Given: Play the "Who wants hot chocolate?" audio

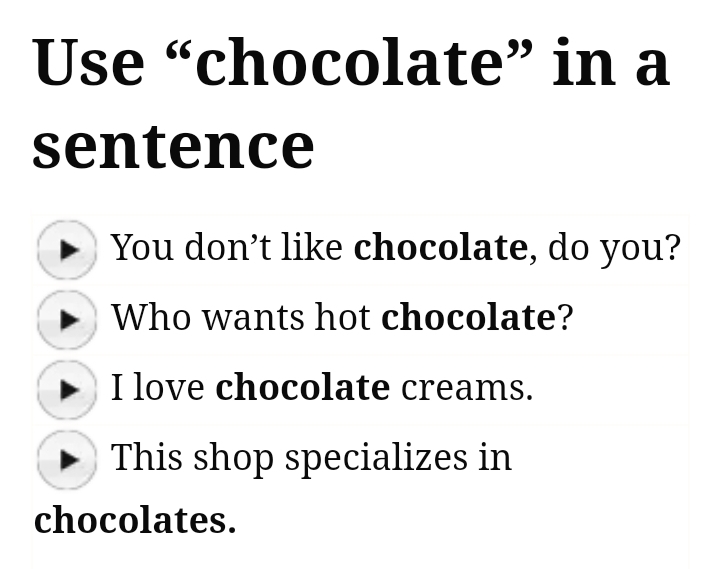Looking at the screenshot, I should [67, 319].
